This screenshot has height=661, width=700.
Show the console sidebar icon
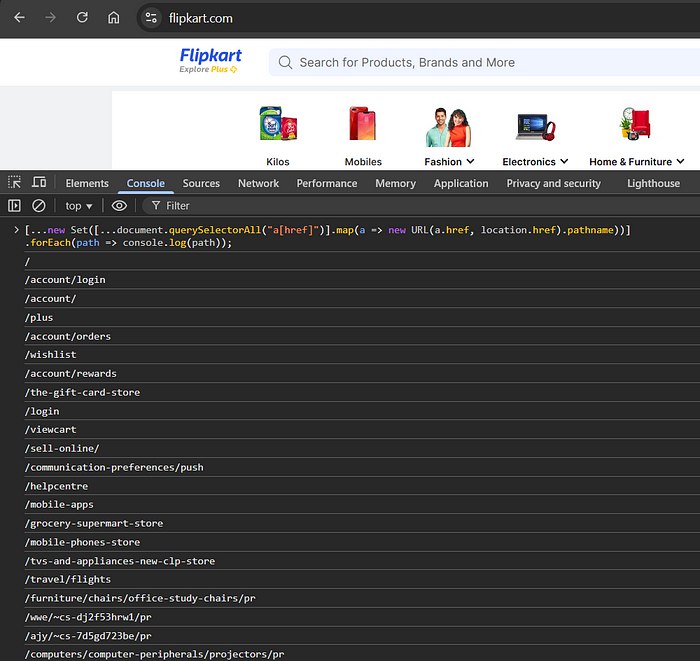pyautogui.click(x=14, y=206)
